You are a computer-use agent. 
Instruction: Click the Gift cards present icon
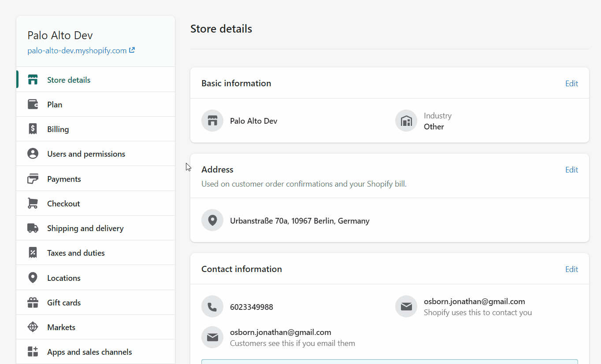33,302
